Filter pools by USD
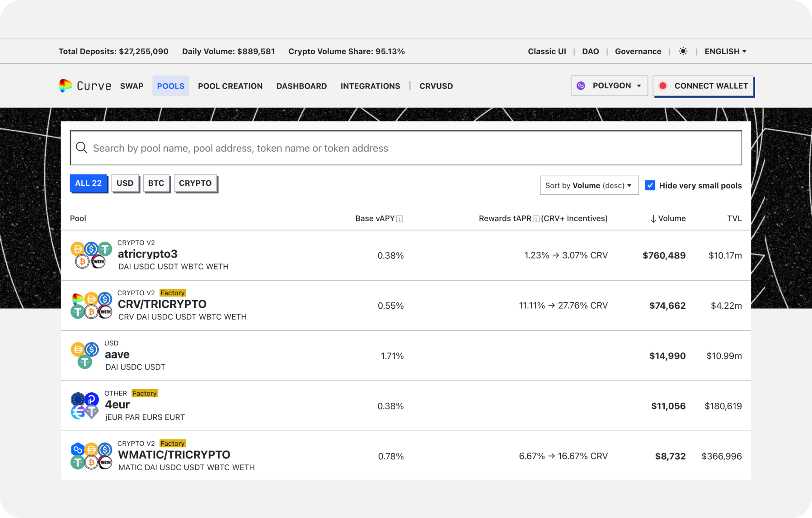 coord(125,183)
